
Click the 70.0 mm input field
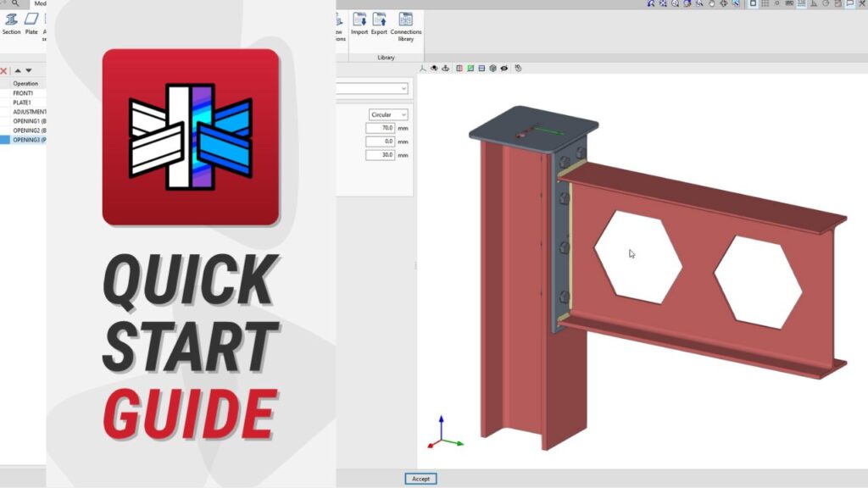click(x=381, y=129)
